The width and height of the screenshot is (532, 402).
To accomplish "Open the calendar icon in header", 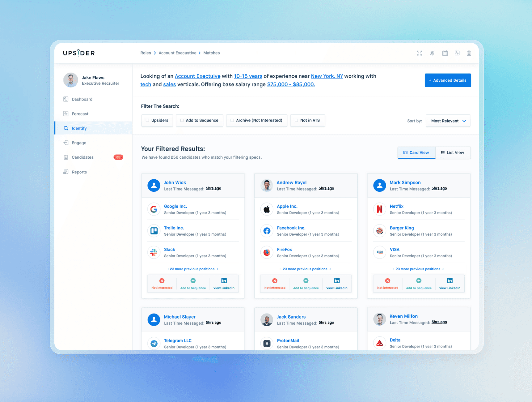I will [x=445, y=53].
